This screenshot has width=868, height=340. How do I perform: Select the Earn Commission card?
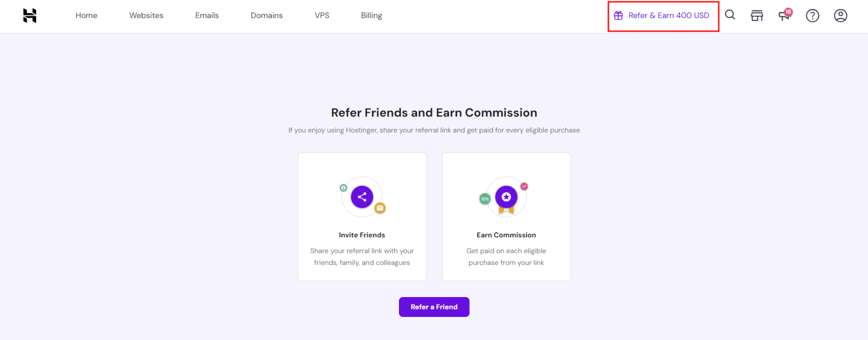[x=506, y=217]
